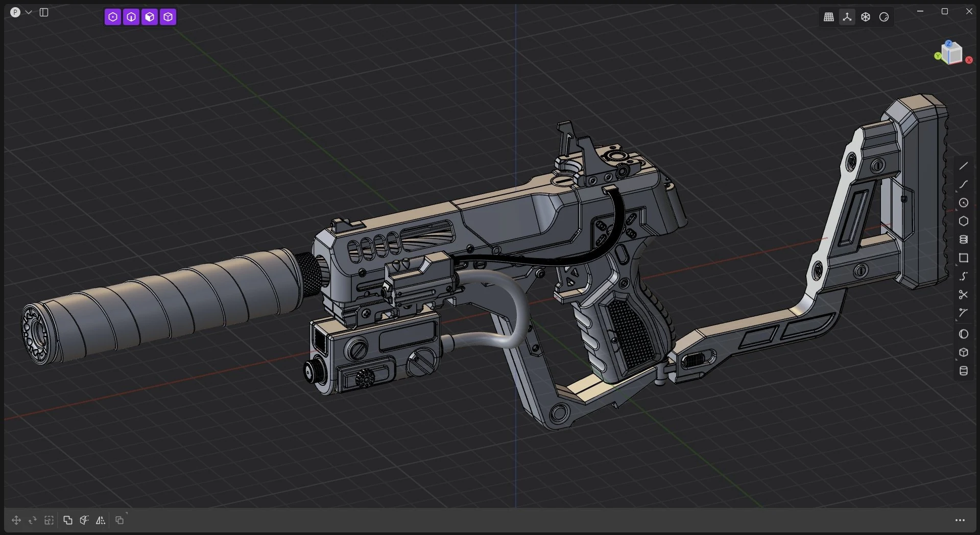Select the Circle tool
This screenshot has width=980, height=535.
(x=963, y=203)
